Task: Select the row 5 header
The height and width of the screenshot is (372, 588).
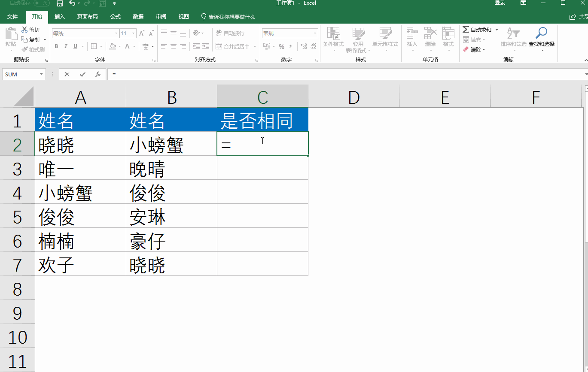Action: [x=17, y=216]
